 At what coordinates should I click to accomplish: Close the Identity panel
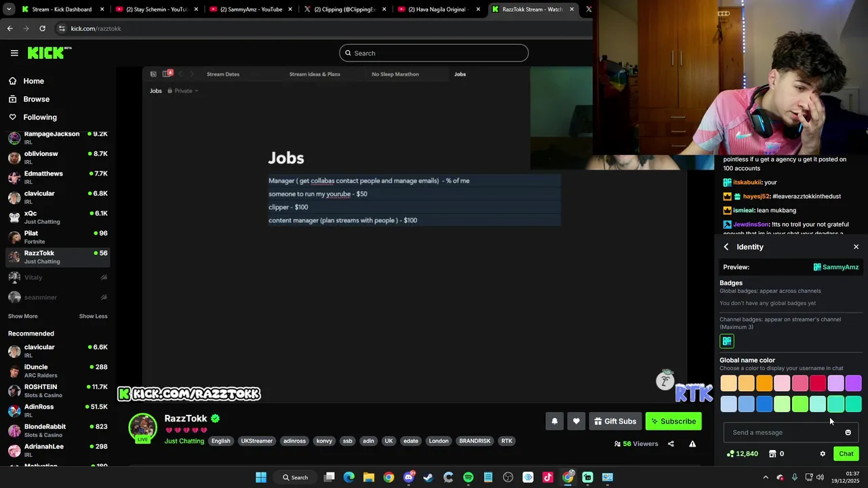(856, 247)
